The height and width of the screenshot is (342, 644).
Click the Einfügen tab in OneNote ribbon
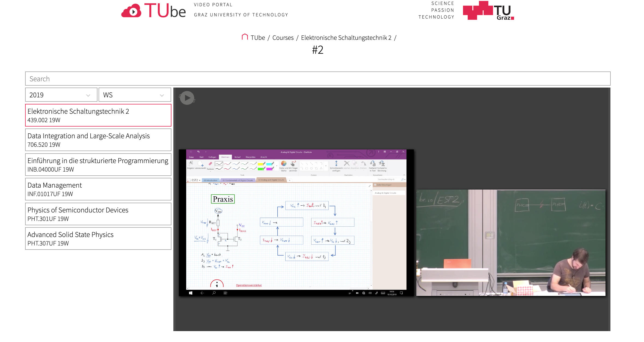coord(212,157)
